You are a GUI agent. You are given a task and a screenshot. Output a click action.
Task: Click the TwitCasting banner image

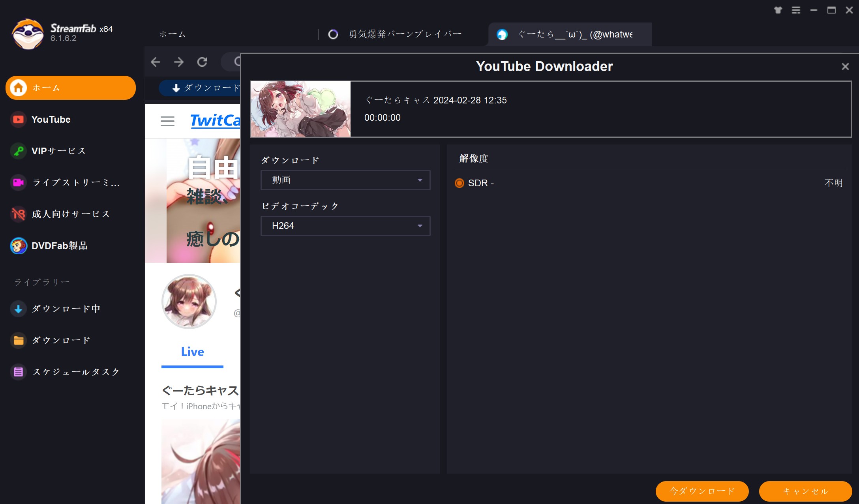coord(193,200)
